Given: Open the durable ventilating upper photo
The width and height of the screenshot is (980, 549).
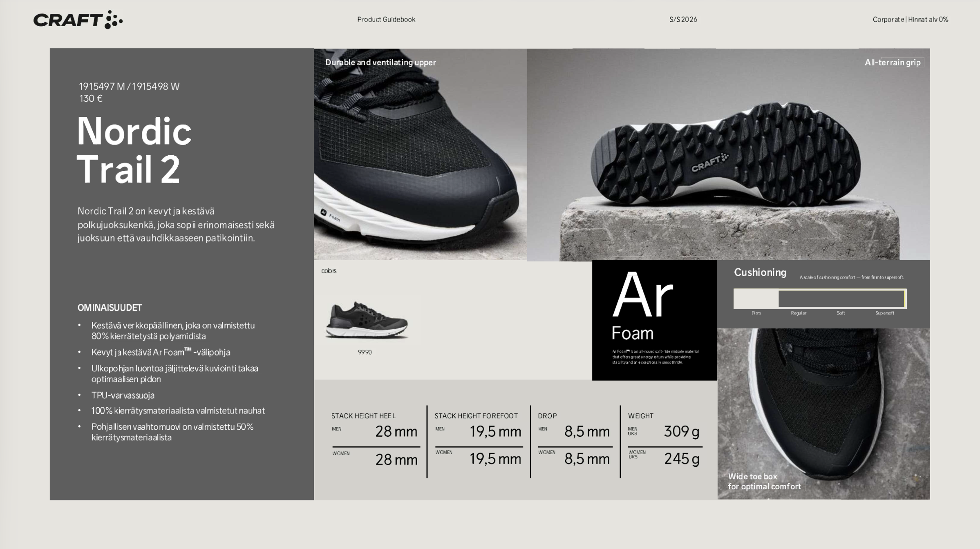Looking at the screenshot, I should 420,154.
